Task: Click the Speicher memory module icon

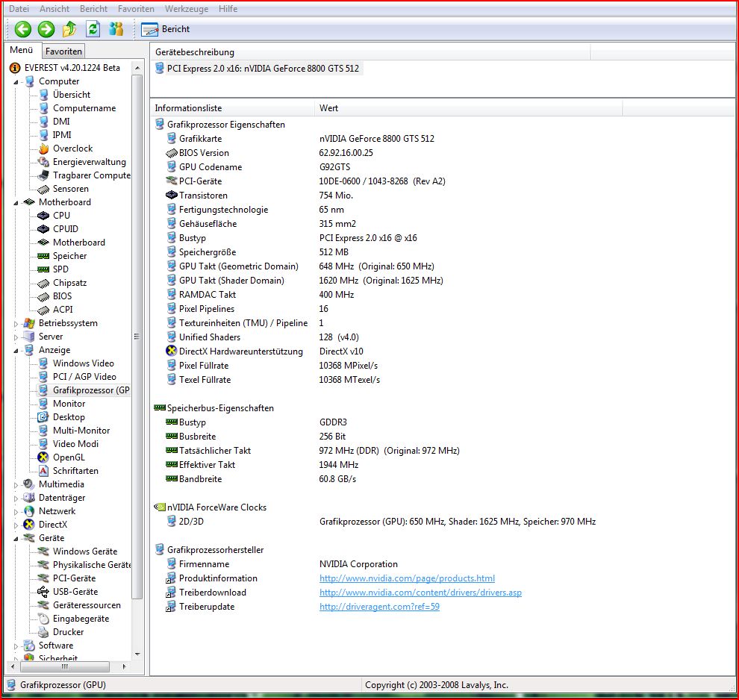Action: [43, 256]
